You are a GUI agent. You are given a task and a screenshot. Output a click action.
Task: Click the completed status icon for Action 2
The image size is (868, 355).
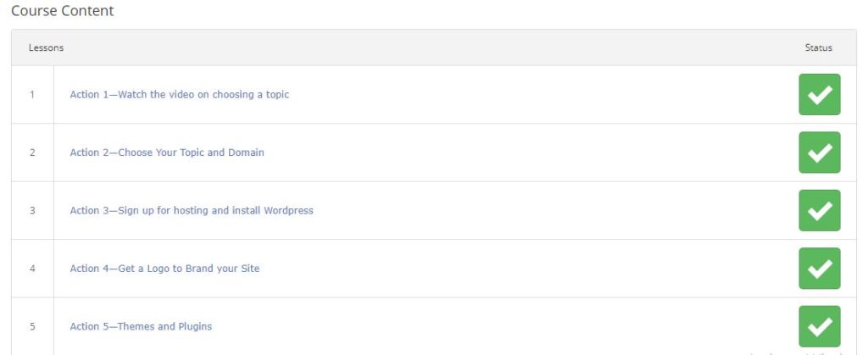pyautogui.click(x=820, y=153)
